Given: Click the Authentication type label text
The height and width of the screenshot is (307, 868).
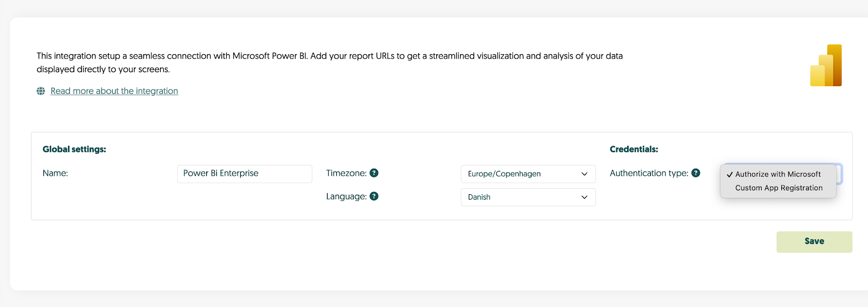Looking at the screenshot, I should 649,173.
